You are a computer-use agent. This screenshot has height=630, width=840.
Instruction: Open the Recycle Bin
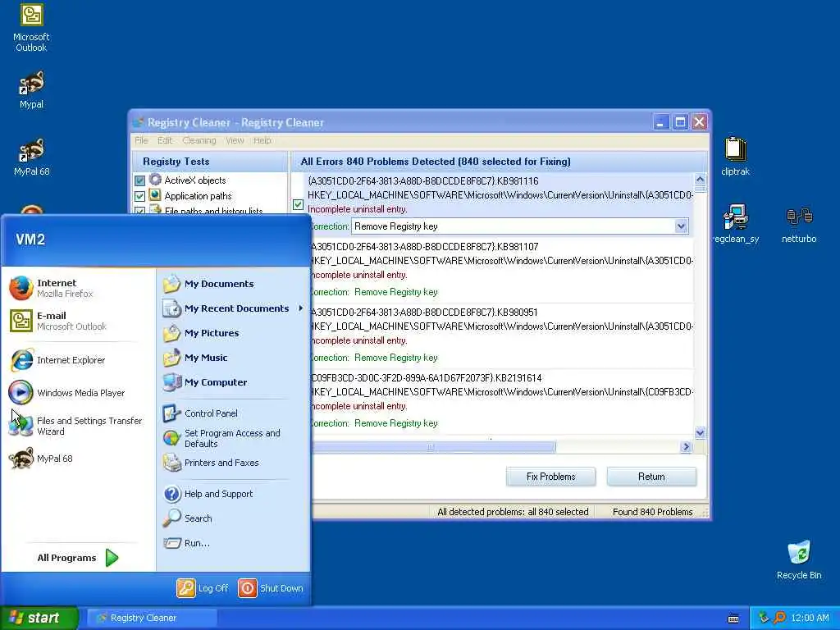[x=799, y=560]
